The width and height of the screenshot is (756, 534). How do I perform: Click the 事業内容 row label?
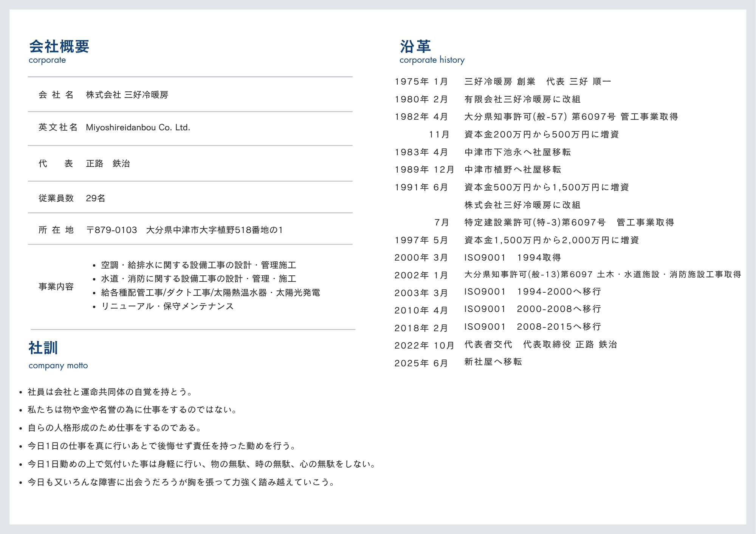(56, 287)
